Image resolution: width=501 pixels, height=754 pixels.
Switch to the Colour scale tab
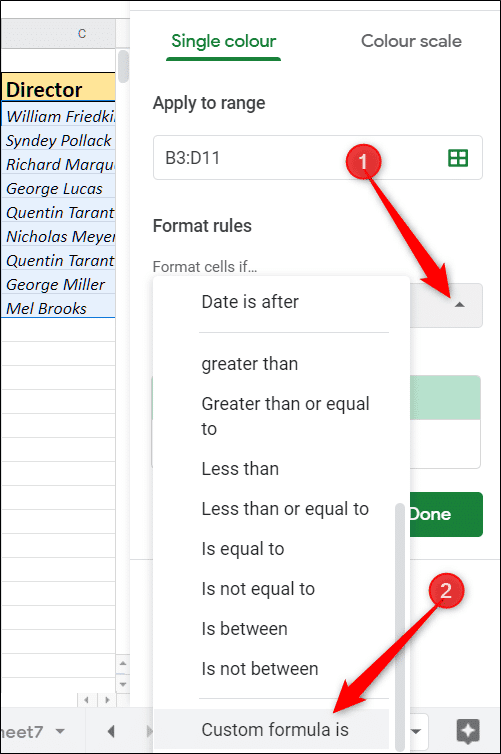click(411, 41)
